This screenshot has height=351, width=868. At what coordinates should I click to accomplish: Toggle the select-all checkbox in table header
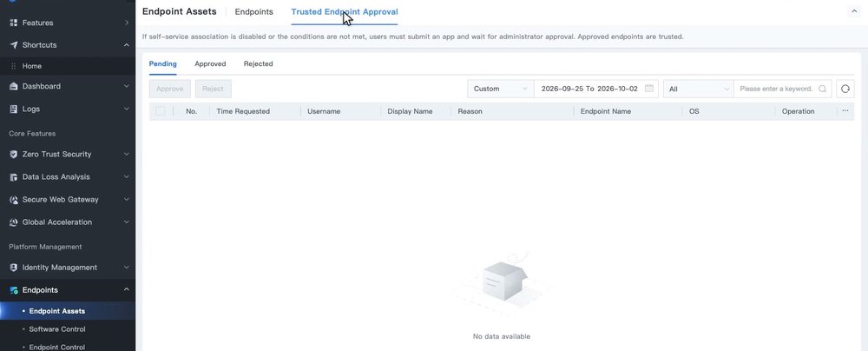160,111
